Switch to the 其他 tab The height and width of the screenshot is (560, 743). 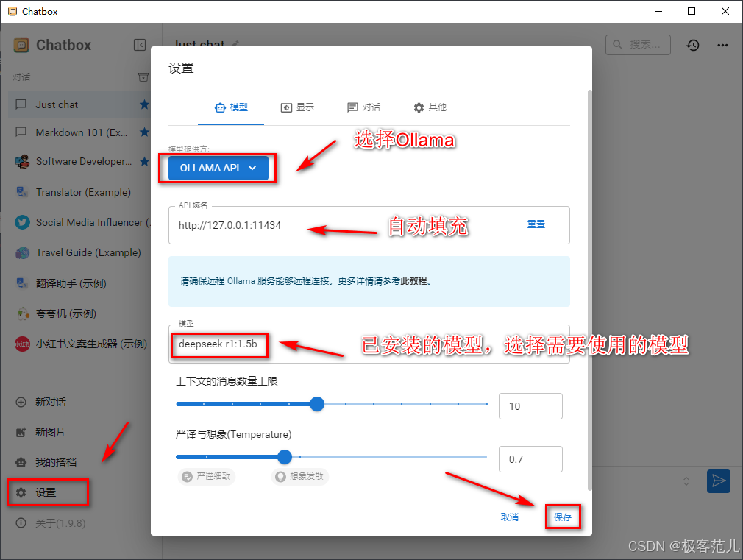(x=430, y=107)
